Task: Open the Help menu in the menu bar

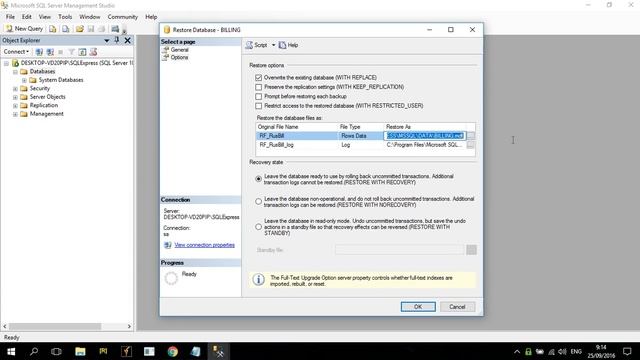Action: click(151, 17)
